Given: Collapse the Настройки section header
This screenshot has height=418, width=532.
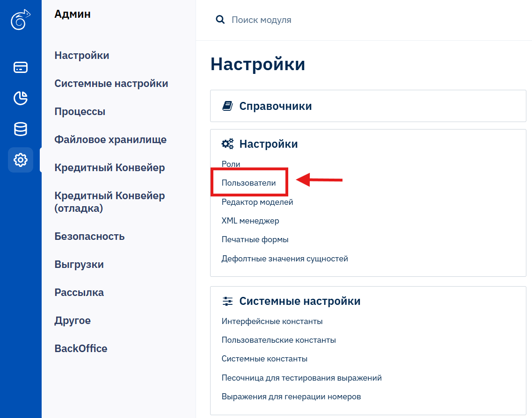Looking at the screenshot, I should pyautogui.click(x=269, y=144).
